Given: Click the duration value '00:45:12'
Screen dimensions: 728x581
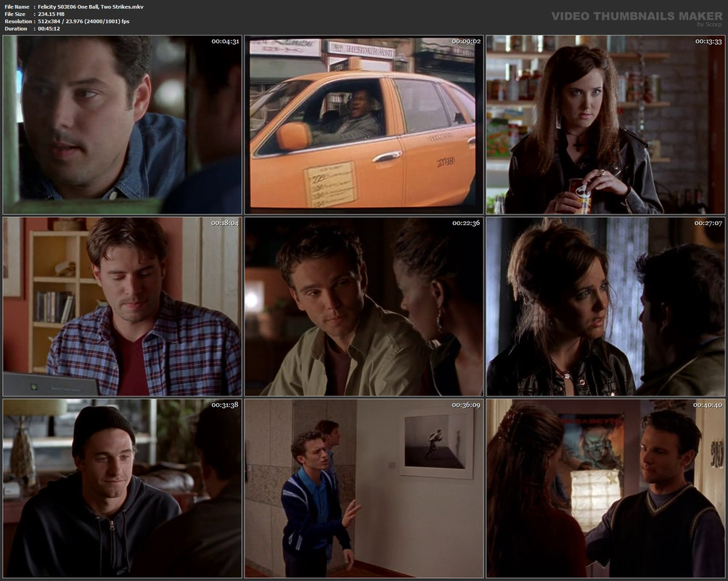Looking at the screenshot, I should (49, 29).
